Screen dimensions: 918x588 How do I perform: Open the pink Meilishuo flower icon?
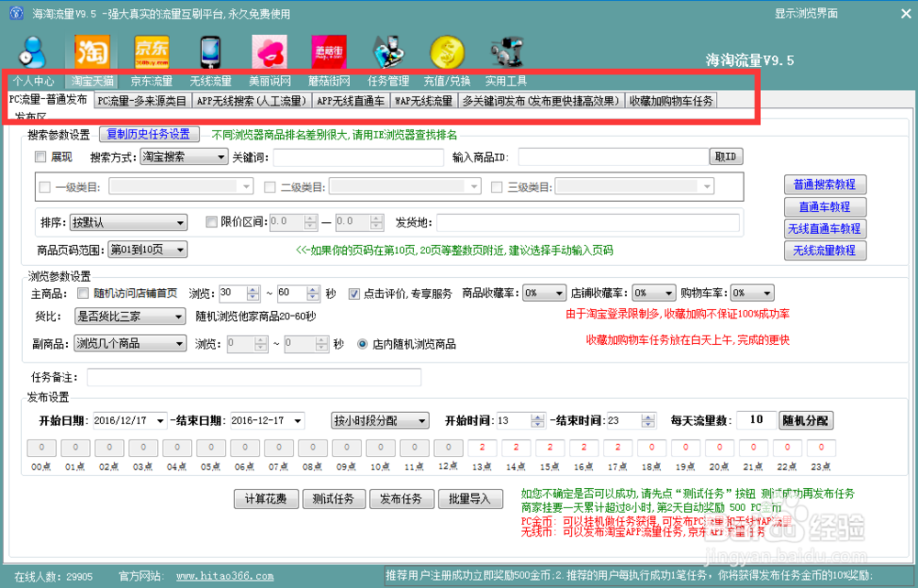pyautogui.click(x=270, y=52)
